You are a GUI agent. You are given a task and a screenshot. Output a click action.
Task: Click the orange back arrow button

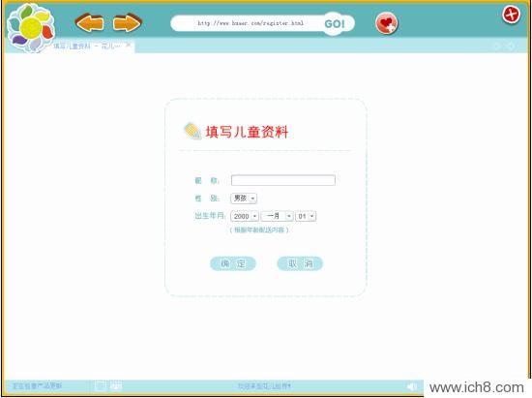pyautogui.click(x=89, y=23)
